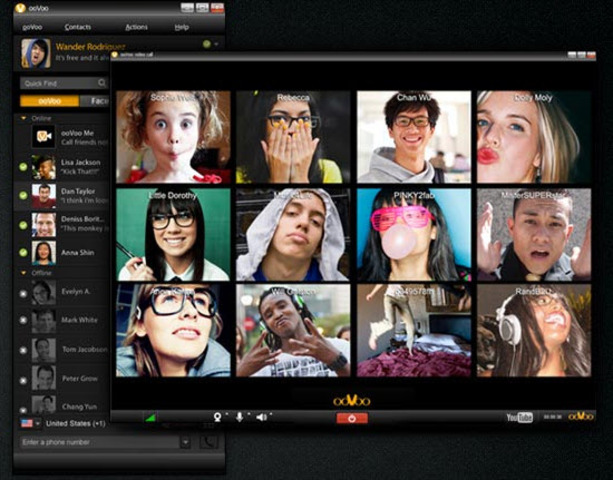
Task: Expand webcam options arrow in call toolbar
Action: coord(226,414)
